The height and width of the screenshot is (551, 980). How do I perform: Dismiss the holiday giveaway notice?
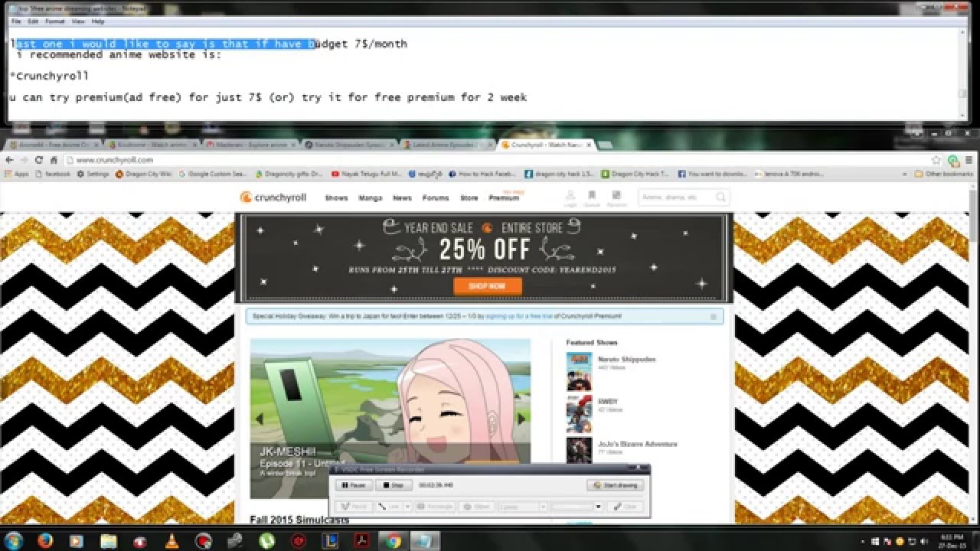[714, 316]
